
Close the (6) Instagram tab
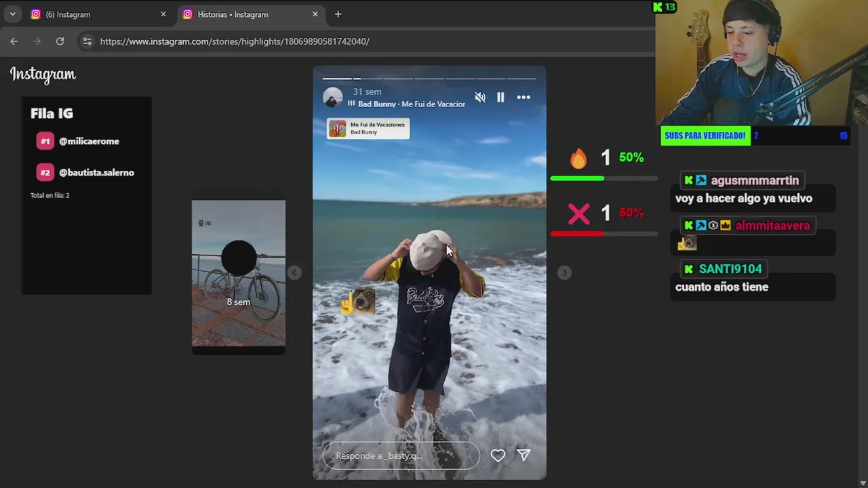163,14
